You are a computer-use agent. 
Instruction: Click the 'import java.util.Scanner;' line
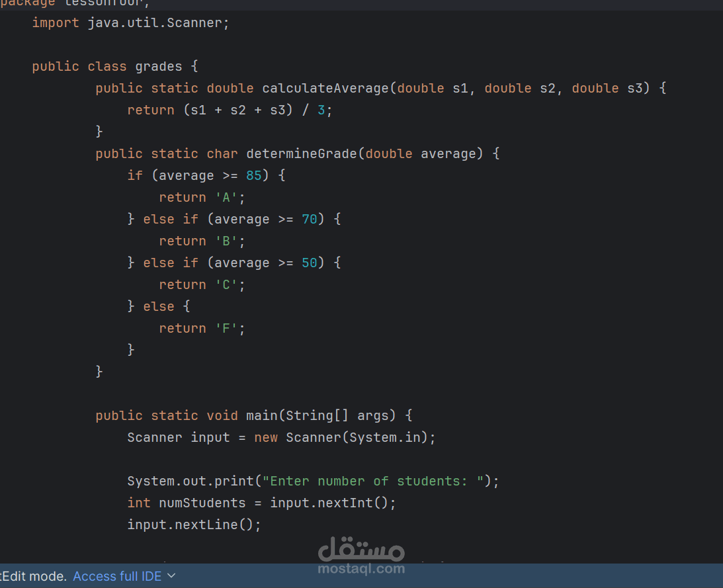coord(130,22)
